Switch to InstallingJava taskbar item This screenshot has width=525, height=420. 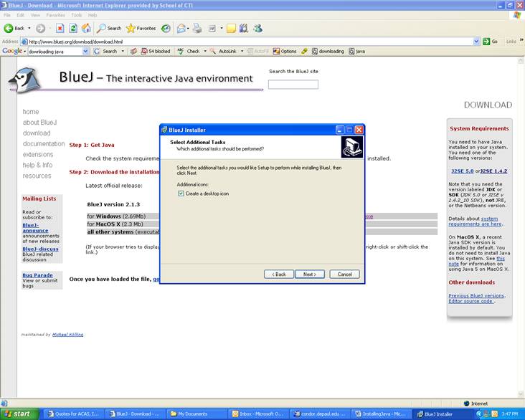click(382, 414)
